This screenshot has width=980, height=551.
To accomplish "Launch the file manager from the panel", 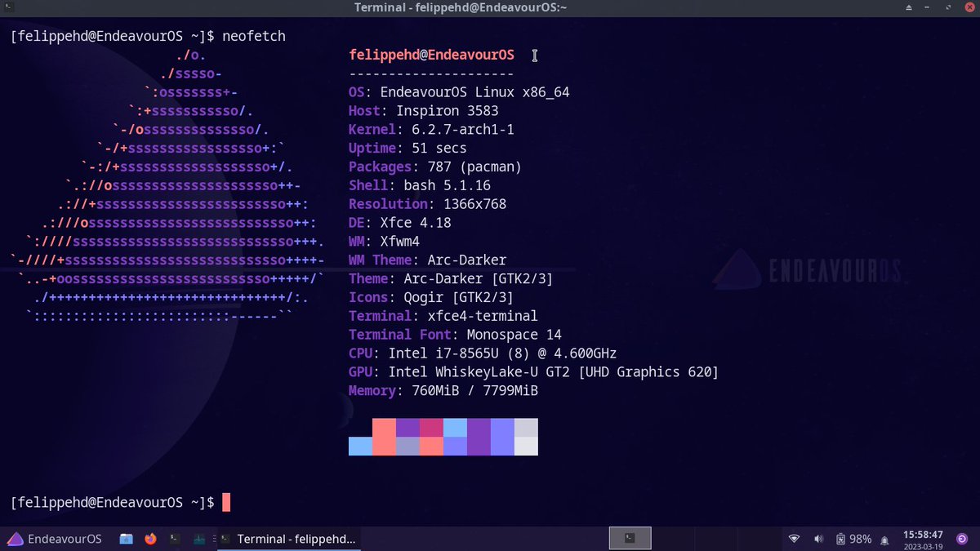I will point(126,539).
